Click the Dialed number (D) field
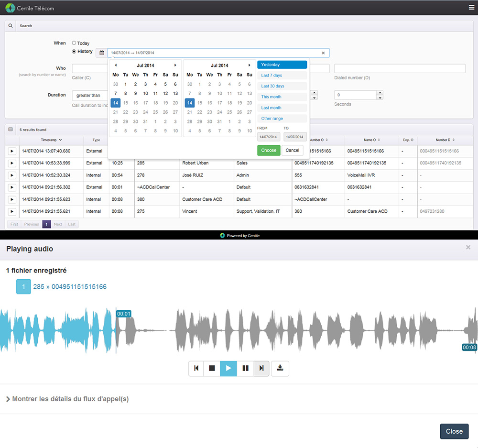Image resolution: width=478 pixels, height=448 pixels. point(400,68)
